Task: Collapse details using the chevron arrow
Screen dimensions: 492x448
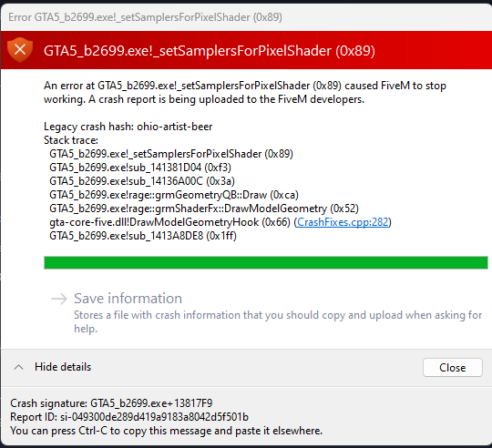Action: [x=19, y=367]
